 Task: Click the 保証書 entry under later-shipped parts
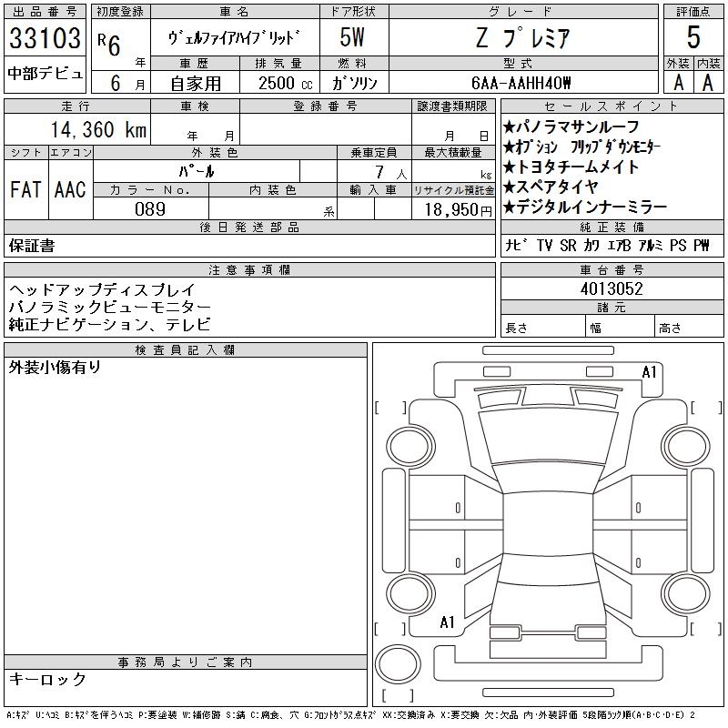click(x=32, y=245)
